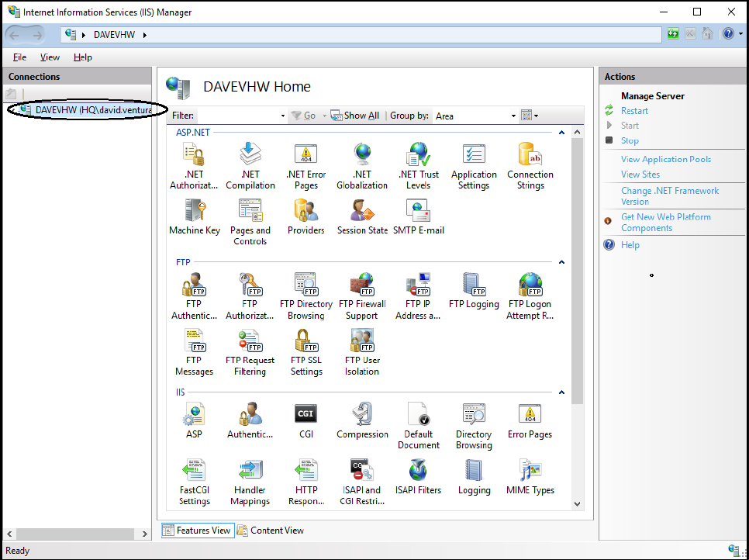The width and height of the screenshot is (749, 560).
Task: Click Restart in Manage Server
Action: [x=634, y=111]
